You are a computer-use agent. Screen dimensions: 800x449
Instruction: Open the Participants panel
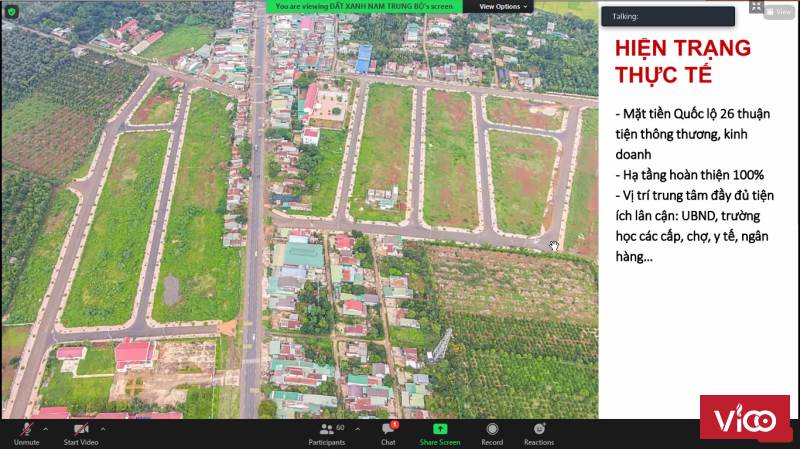[x=327, y=433]
